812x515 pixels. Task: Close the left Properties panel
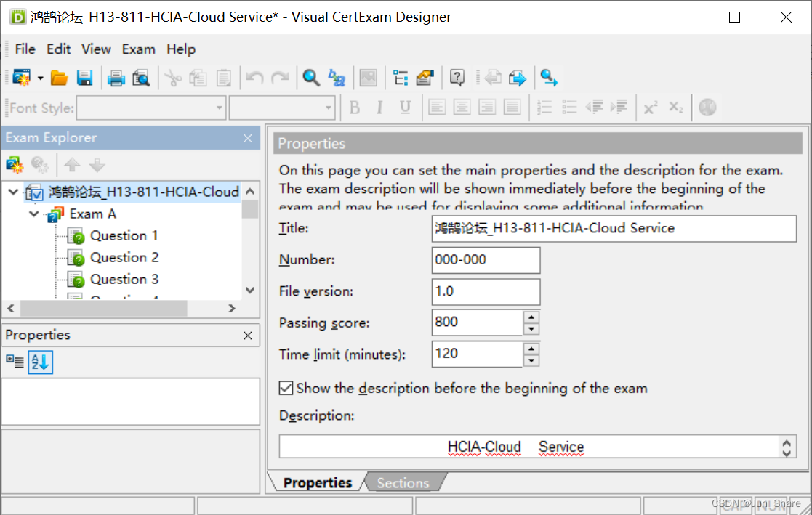[248, 336]
